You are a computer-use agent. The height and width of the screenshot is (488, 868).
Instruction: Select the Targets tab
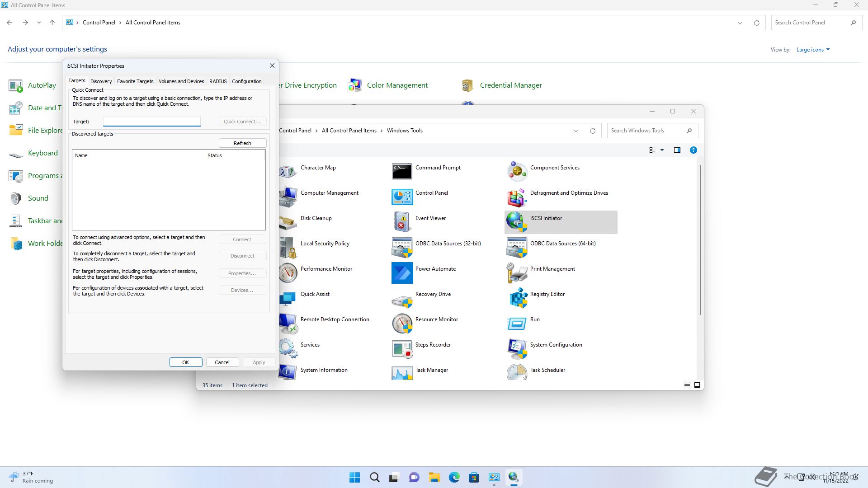(x=77, y=80)
